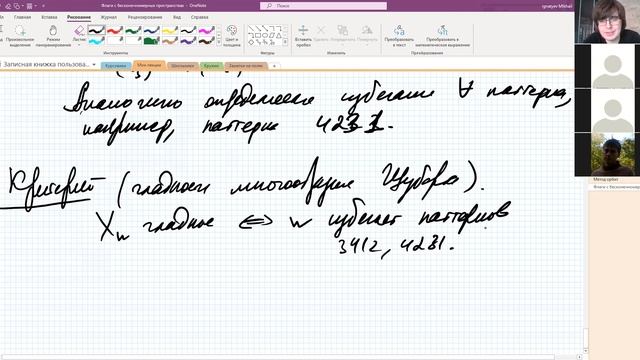This screenshot has width=640, height=360.
Task: Choose the dark blue pen
Action: (151, 30)
